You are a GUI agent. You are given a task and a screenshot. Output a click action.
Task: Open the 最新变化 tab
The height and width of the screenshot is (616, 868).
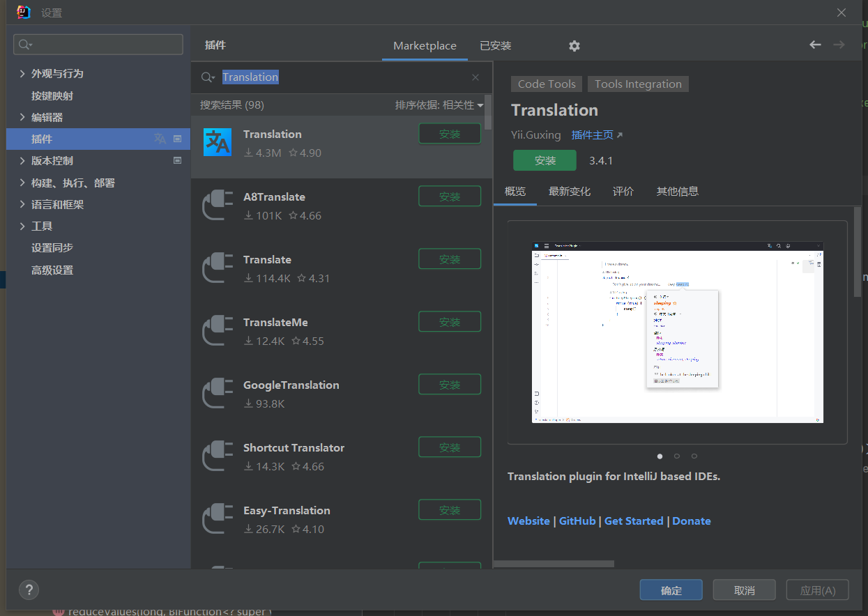(x=570, y=192)
